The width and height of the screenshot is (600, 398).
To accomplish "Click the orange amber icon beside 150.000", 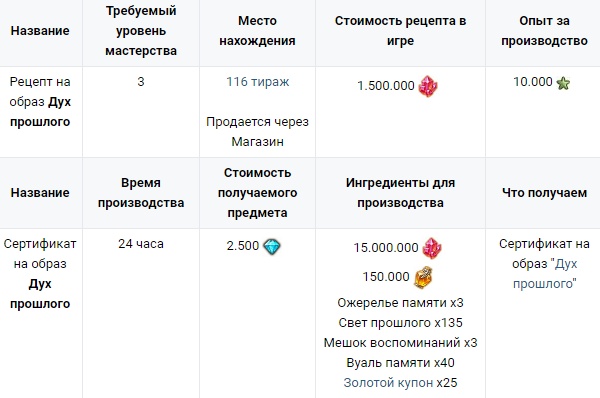I will pyautogui.click(x=423, y=277).
